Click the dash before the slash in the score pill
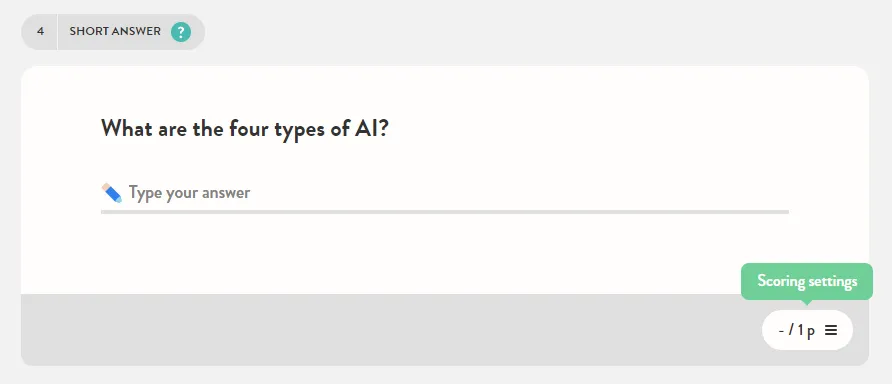 pyautogui.click(x=782, y=331)
